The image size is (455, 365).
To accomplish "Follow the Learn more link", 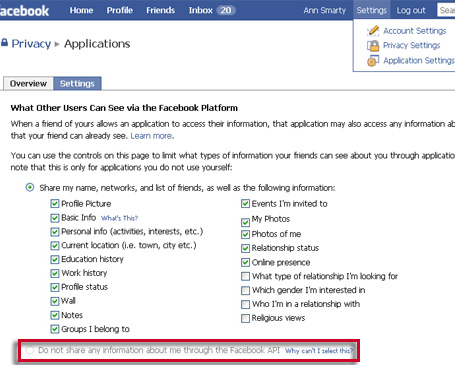I will (151, 136).
